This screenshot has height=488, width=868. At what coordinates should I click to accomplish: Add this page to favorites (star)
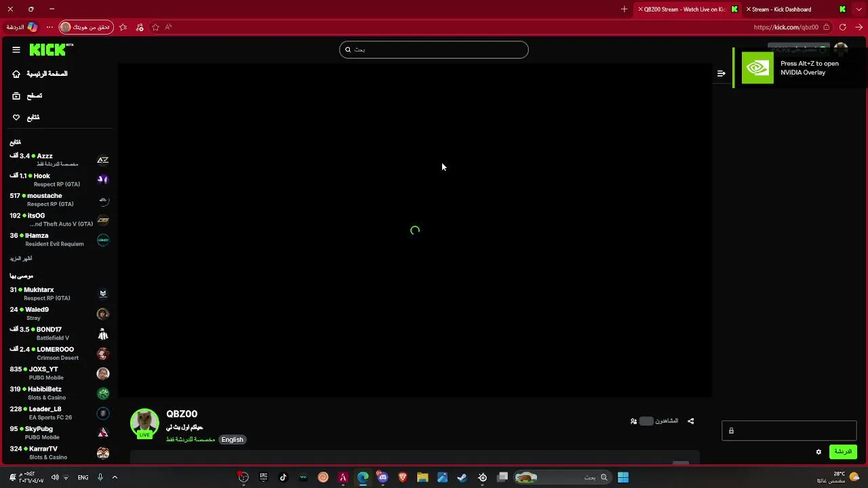pos(155,27)
